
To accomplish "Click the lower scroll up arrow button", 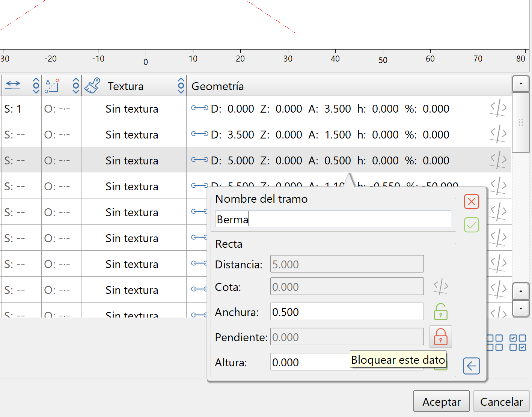I will click(521, 291).
